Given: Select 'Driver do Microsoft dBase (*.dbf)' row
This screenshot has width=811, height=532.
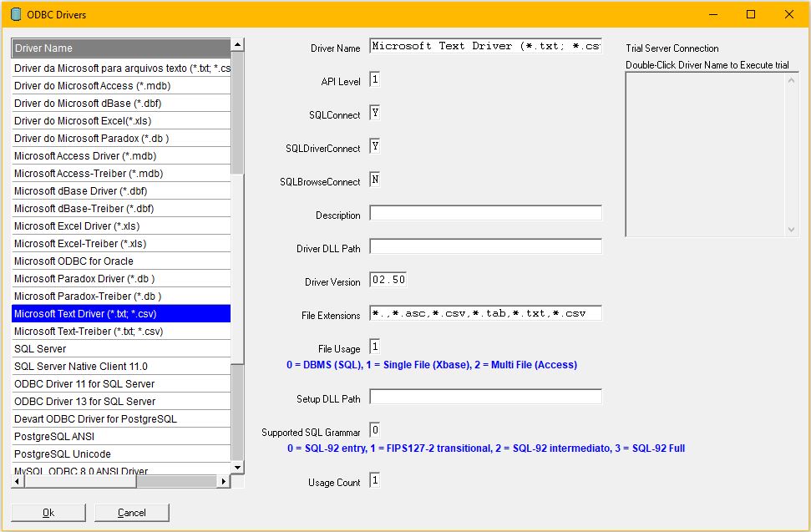Looking at the screenshot, I should (x=121, y=104).
